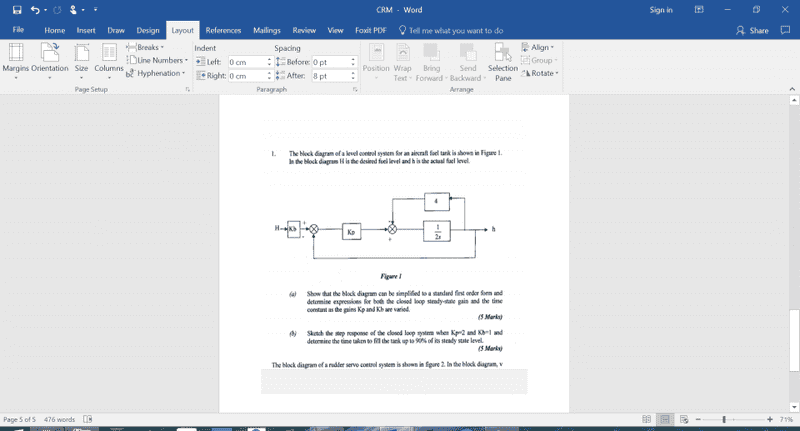Click the Undo arrow icon
800x431 pixels.
click(x=34, y=10)
